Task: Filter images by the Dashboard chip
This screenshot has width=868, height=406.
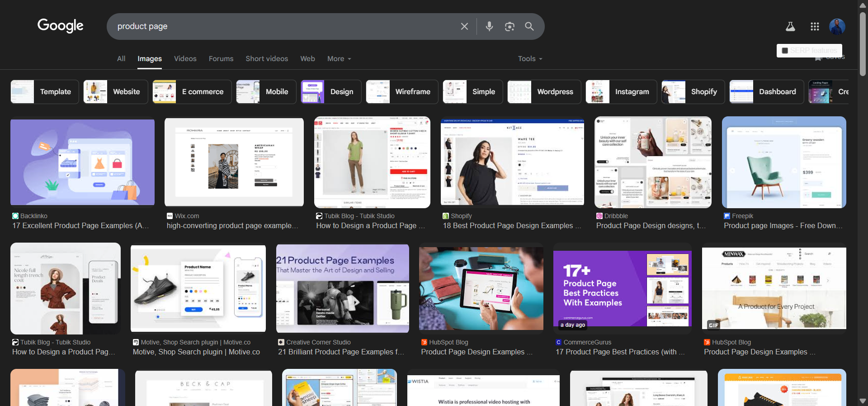Action: (x=766, y=92)
